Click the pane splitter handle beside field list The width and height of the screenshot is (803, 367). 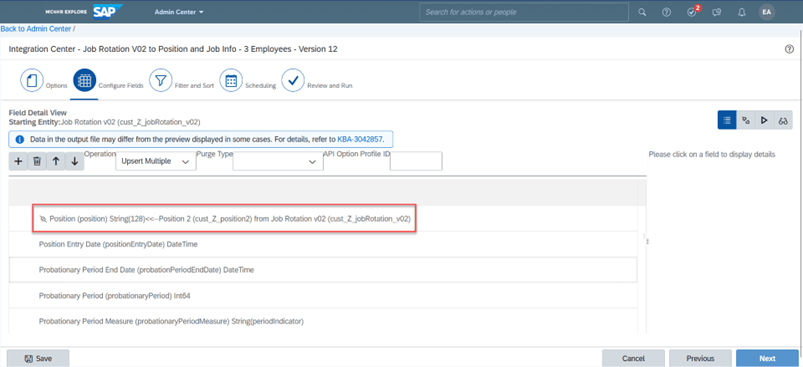click(x=647, y=241)
